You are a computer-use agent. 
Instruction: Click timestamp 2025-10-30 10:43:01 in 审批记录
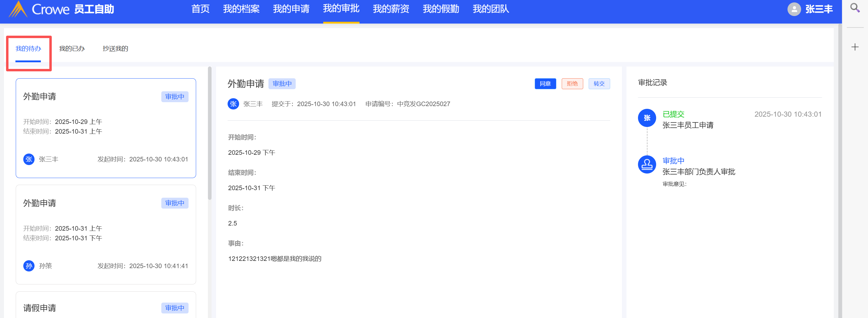point(788,114)
